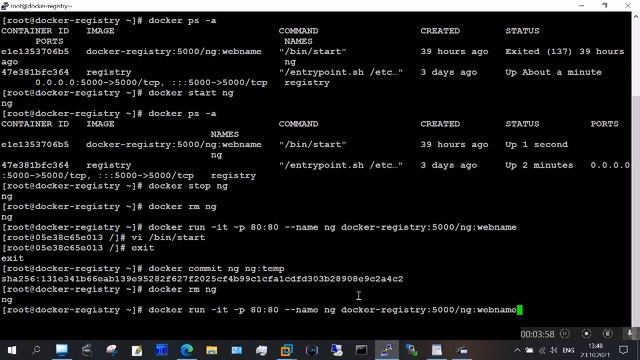Screen dimensions: 640x360
Task: Click the recorder's third round control button
Action: click(x=608, y=333)
